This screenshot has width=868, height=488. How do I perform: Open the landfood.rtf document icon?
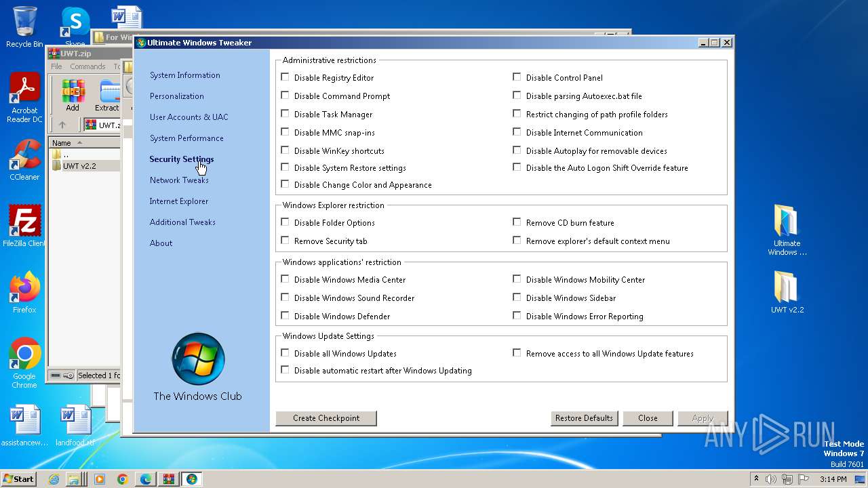click(75, 426)
